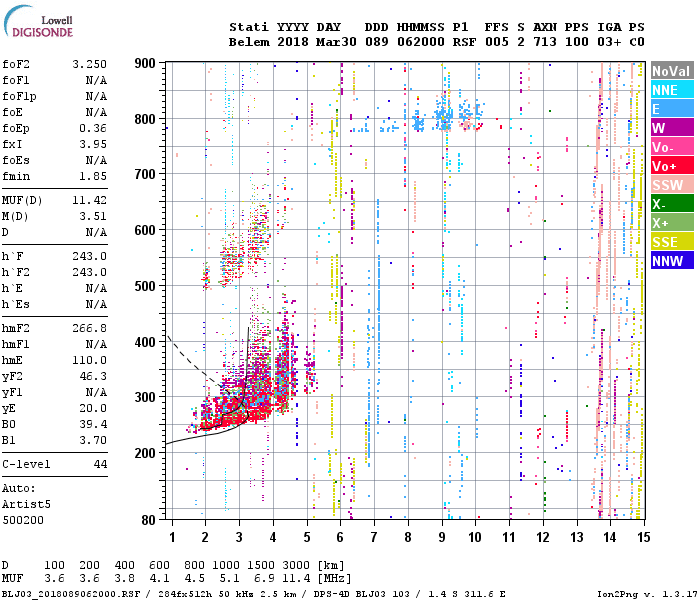
Task: Click the hmE value 110.0
Action: (90, 360)
